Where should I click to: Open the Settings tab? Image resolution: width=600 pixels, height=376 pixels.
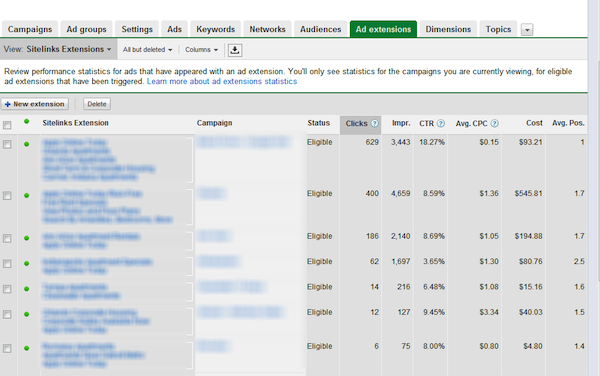[137, 29]
